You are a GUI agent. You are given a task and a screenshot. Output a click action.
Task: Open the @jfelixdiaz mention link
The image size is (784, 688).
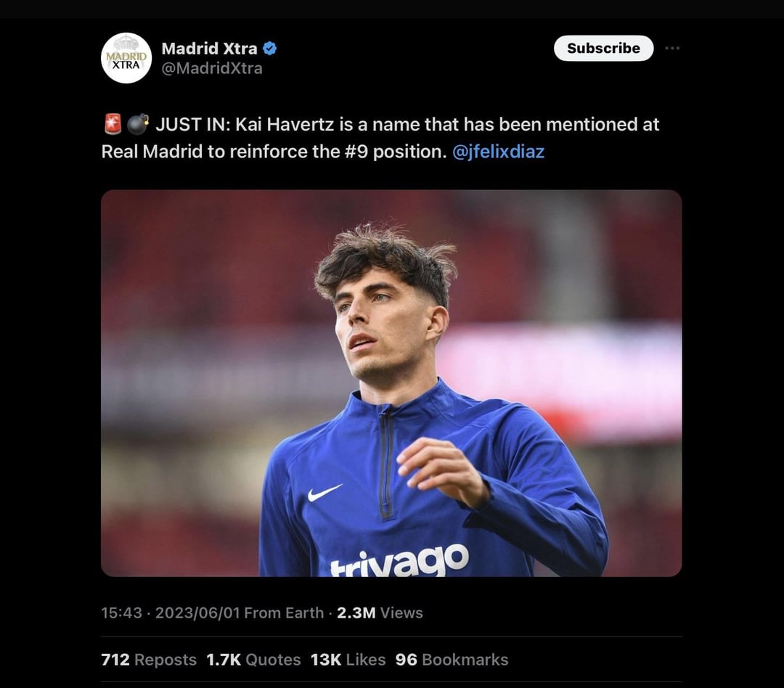click(x=498, y=152)
